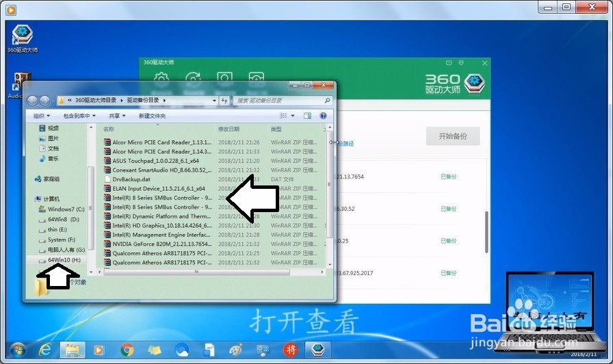Expand arrow after 驱动备份目录 breadcrumb
This screenshot has width=613, height=364.
click(x=164, y=101)
